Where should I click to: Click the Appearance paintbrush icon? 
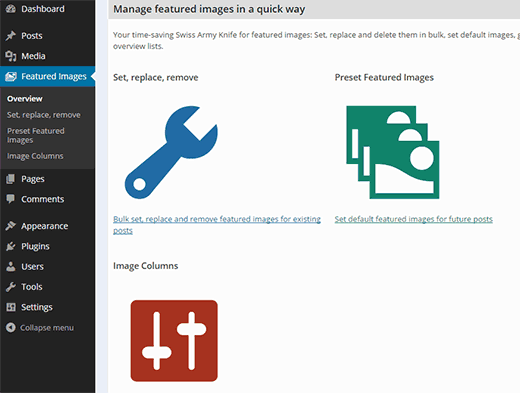(x=11, y=226)
